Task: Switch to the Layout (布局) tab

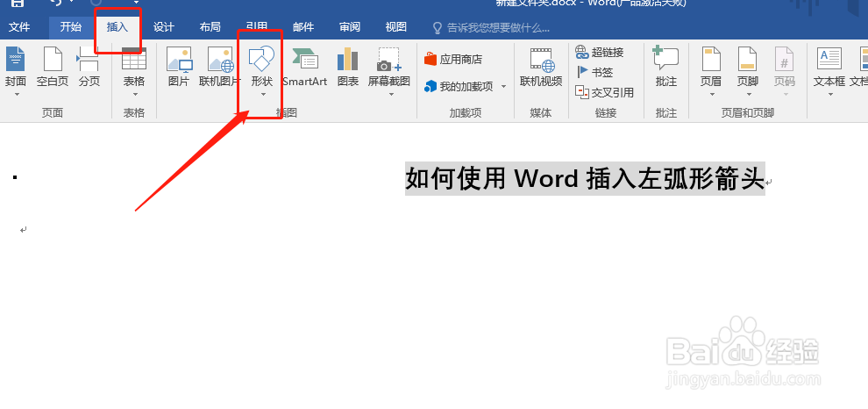Action: (x=210, y=27)
